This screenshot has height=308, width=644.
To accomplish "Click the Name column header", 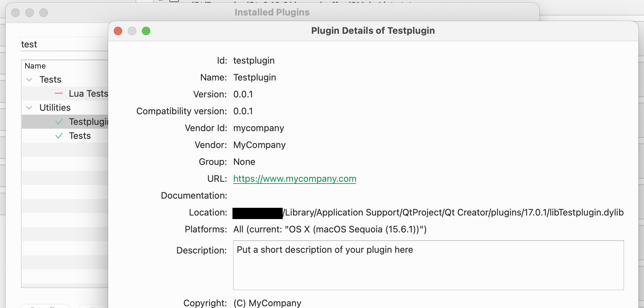I will (x=35, y=66).
